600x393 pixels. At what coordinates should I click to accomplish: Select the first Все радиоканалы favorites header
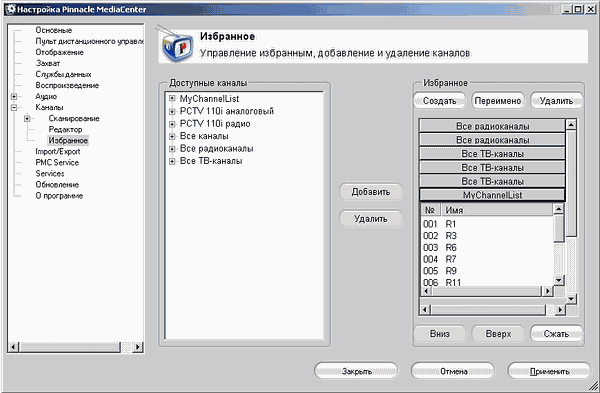492,126
